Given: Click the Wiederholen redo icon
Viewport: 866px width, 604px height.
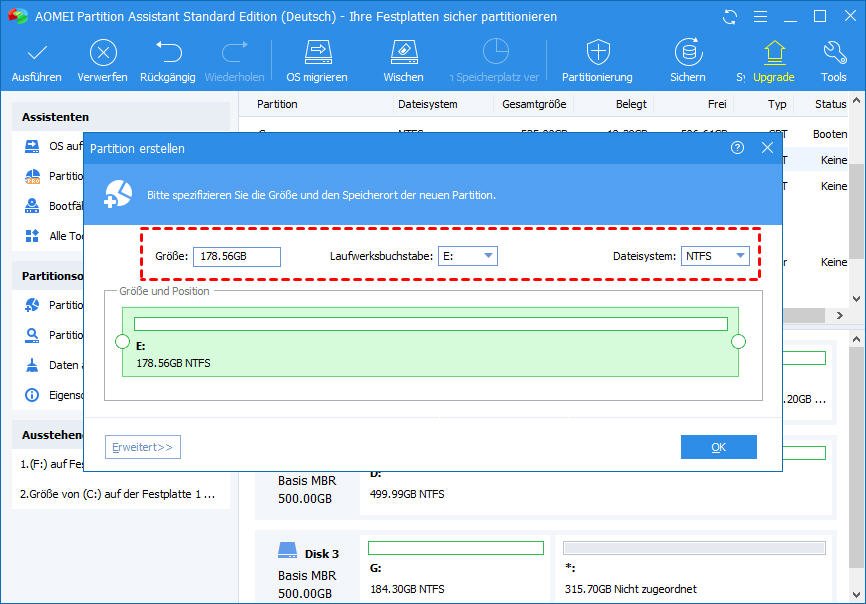Looking at the screenshot, I should 235,52.
